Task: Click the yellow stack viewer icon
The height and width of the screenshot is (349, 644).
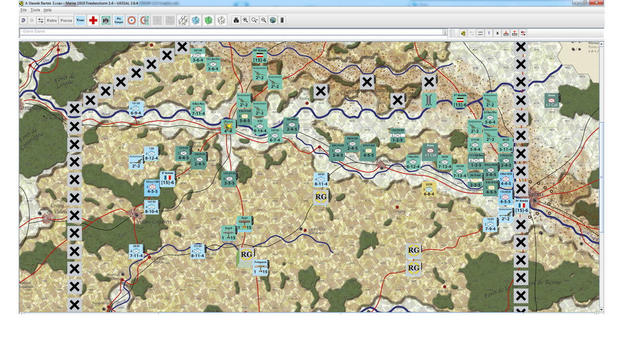Action: click(x=463, y=33)
